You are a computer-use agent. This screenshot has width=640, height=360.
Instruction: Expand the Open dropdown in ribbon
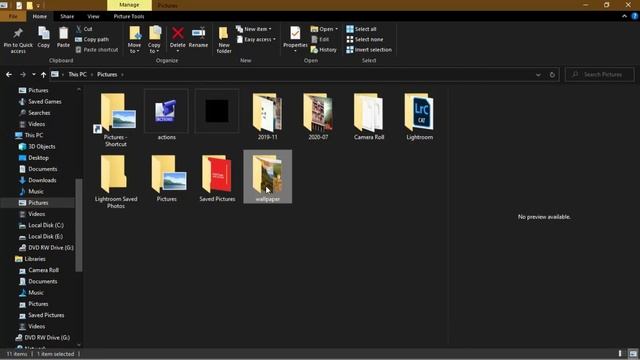[x=324, y=29]
